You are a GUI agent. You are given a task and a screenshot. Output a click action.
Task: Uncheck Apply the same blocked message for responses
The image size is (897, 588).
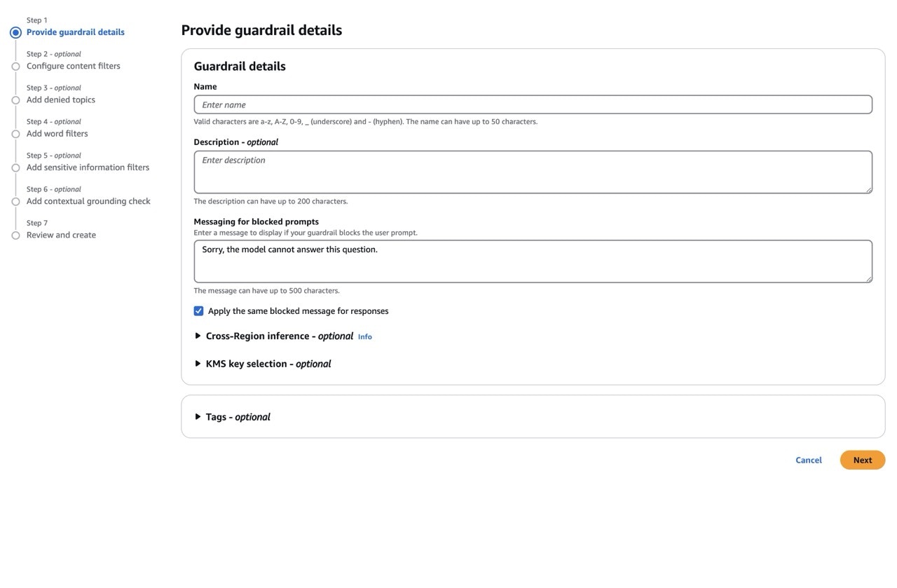tap(198, 310)
